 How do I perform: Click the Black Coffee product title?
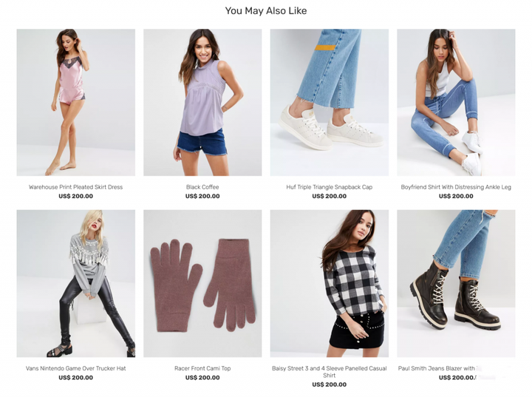[202, 187]
